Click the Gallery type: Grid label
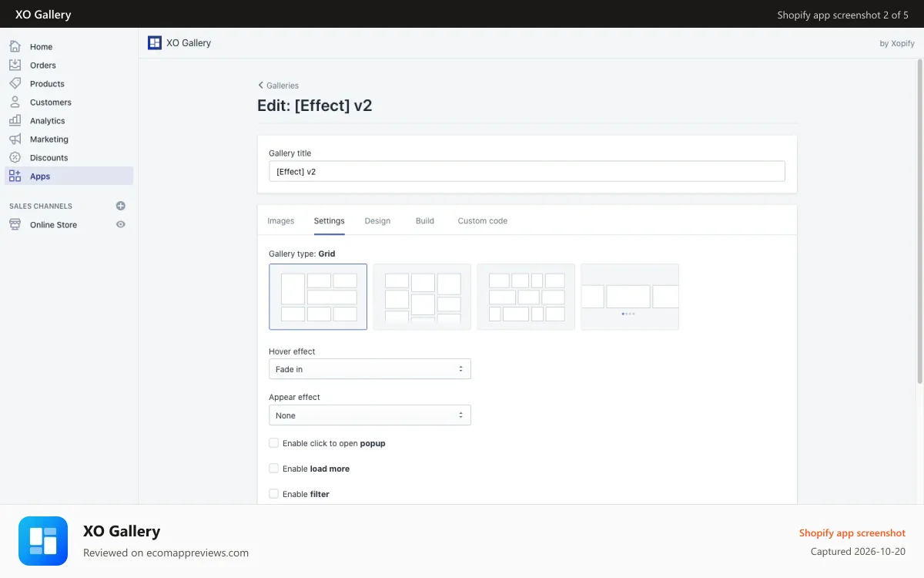 click(302, 254)
